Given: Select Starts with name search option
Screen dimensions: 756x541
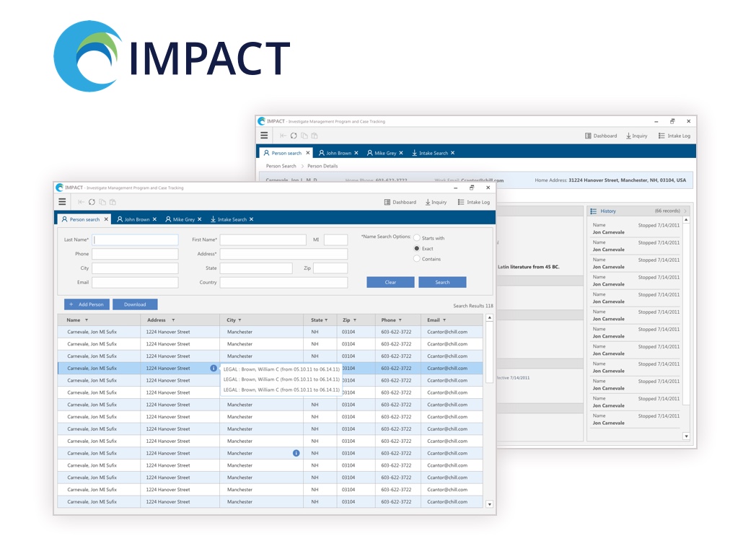Looking at the screenshot, I should click(416, 238).
